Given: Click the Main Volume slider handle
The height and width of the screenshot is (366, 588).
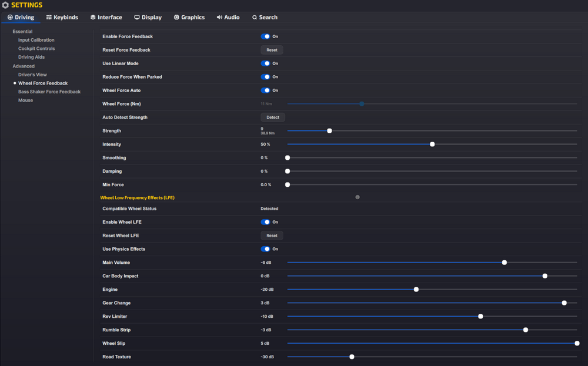Looking at the screenshot, I should (505, 263).
